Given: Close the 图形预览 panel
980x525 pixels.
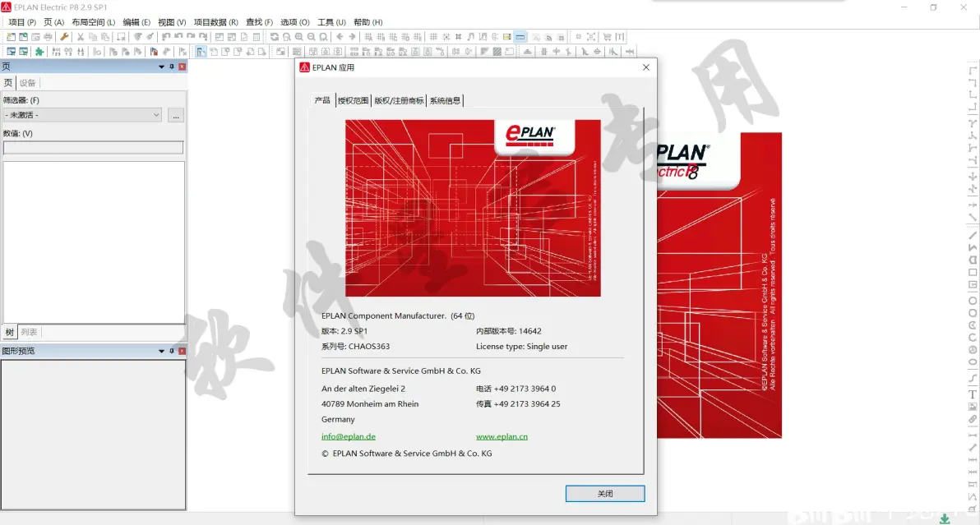Looking at the screenshot, I should click(183, 352).
